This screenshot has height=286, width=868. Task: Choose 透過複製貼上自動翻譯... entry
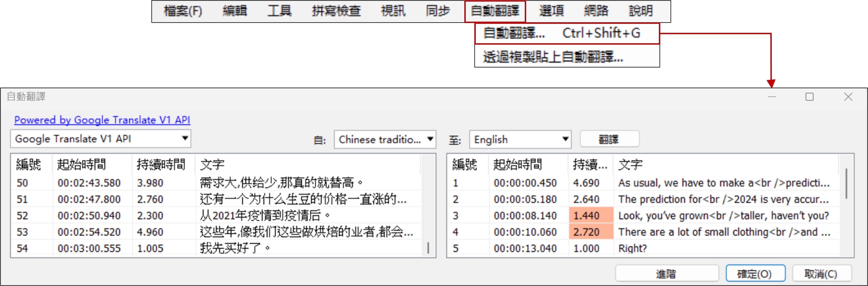pos(553,57)
